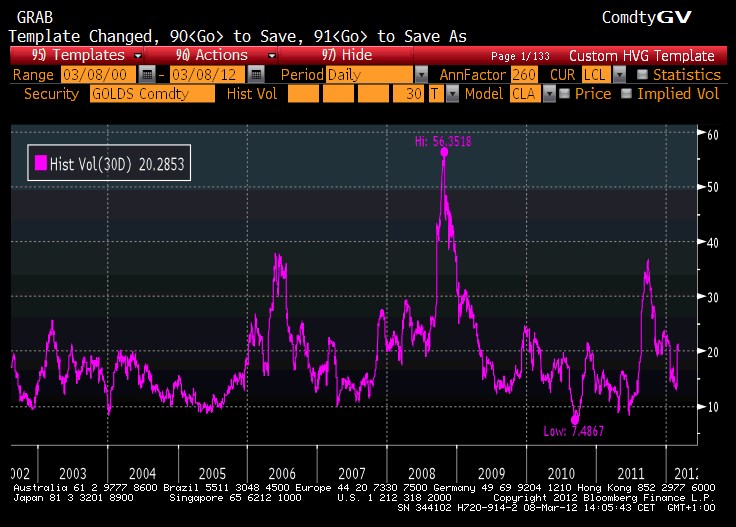Open the Templates menu
This screenshot has height=527, width=736.
click(x=78, y=55)
